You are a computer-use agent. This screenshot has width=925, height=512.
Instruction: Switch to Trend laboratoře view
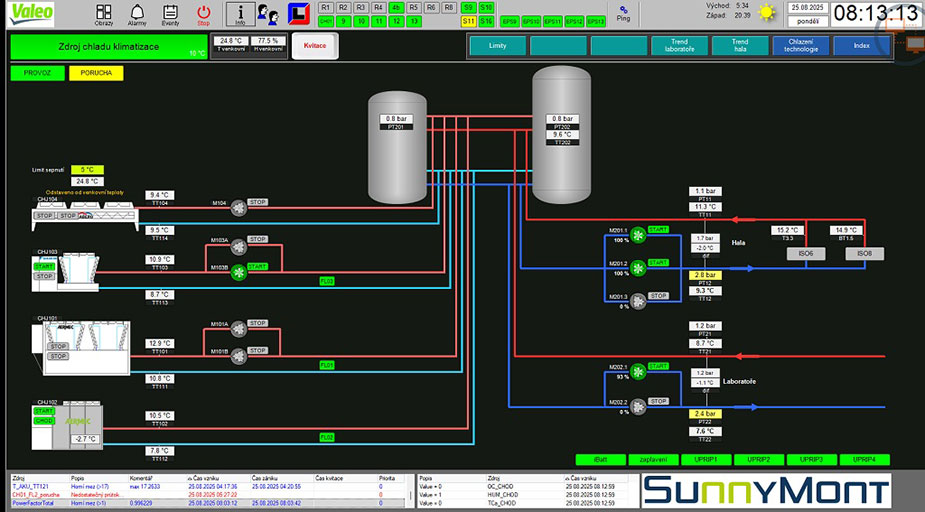[x=679, y=46]
